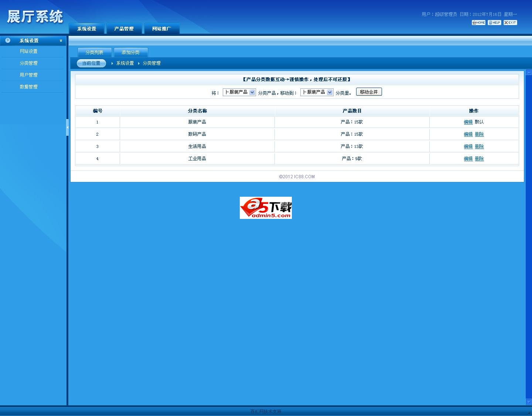The width and height of the screenshot is (532, 416).
Task: Click the 展厅系统 logo title
Action: pyautogui.click(x=35, y=17)
